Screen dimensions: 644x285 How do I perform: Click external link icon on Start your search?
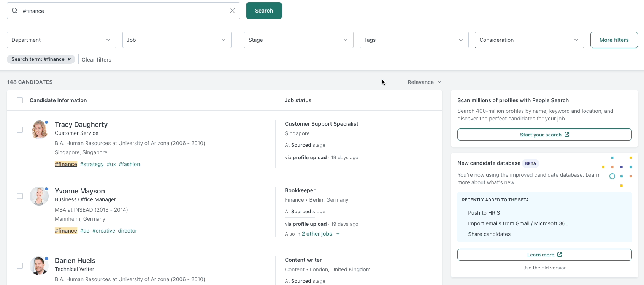click(567, 135)
